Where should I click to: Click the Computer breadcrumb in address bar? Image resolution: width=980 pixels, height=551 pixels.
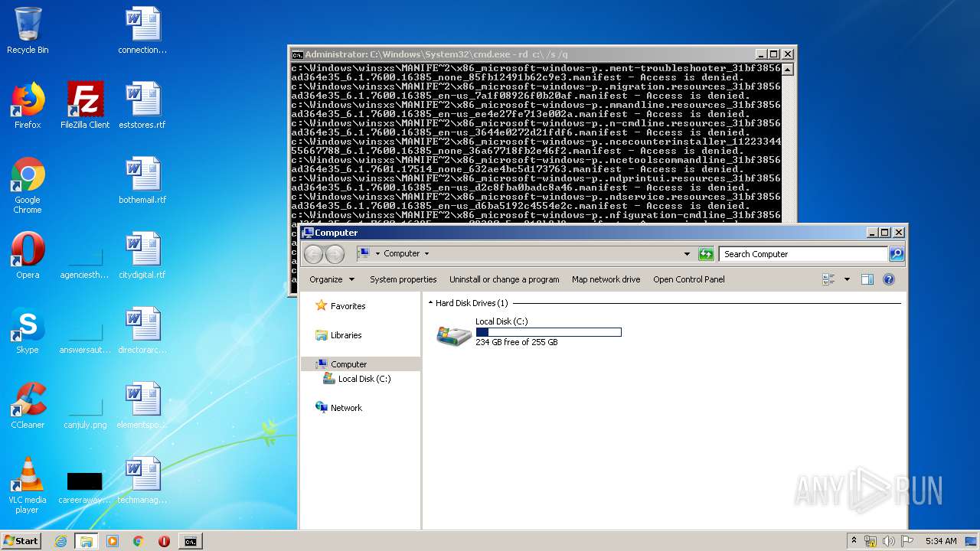click(x=402, y=254)
